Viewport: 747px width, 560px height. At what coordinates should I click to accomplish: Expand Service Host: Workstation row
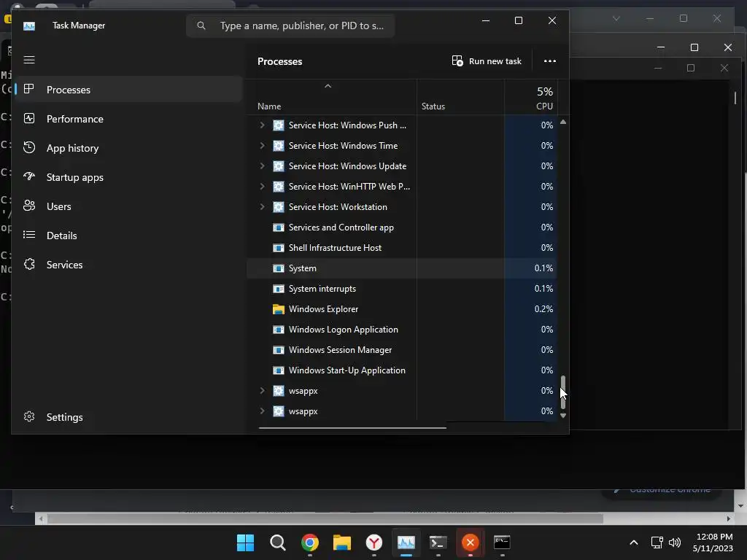click(262, 206)
